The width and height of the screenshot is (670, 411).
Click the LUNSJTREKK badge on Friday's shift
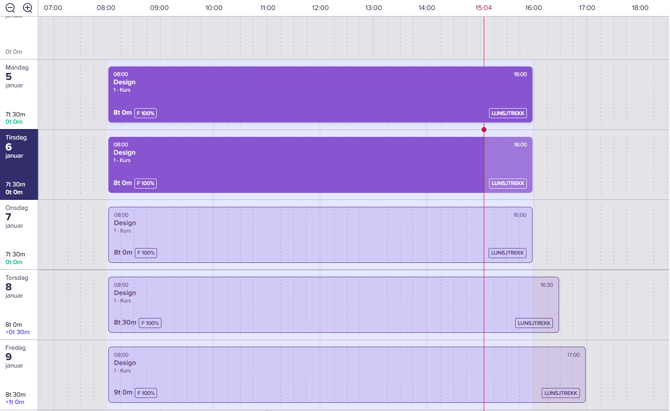click(561, 393)
